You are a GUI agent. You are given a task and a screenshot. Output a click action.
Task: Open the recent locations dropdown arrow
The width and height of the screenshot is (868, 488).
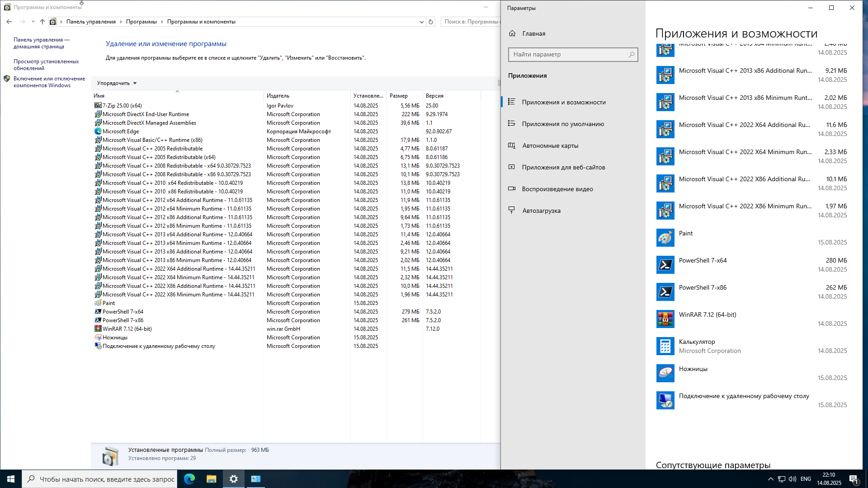tap(33, 22)
